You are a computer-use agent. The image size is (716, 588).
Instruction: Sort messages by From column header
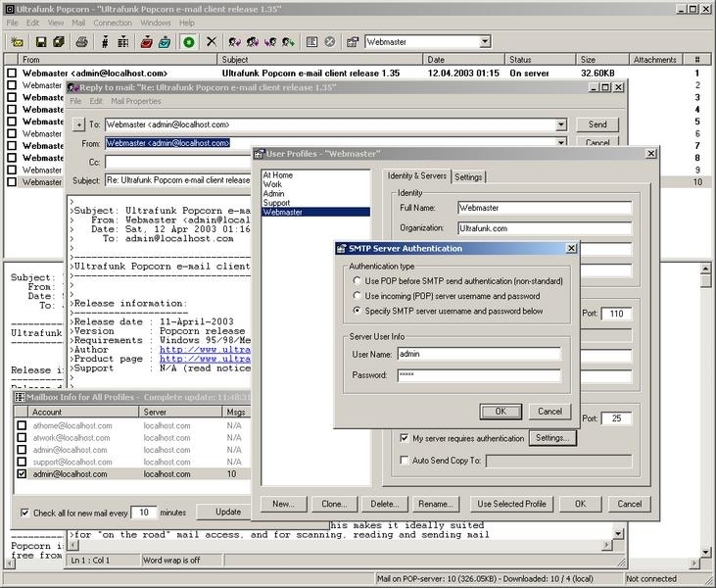(118, 60)
